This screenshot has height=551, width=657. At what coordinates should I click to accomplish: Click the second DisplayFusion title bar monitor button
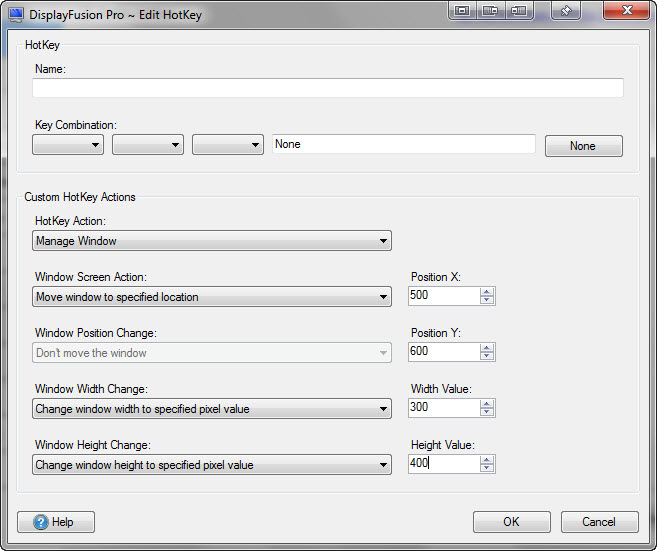[x=490, y=10]
